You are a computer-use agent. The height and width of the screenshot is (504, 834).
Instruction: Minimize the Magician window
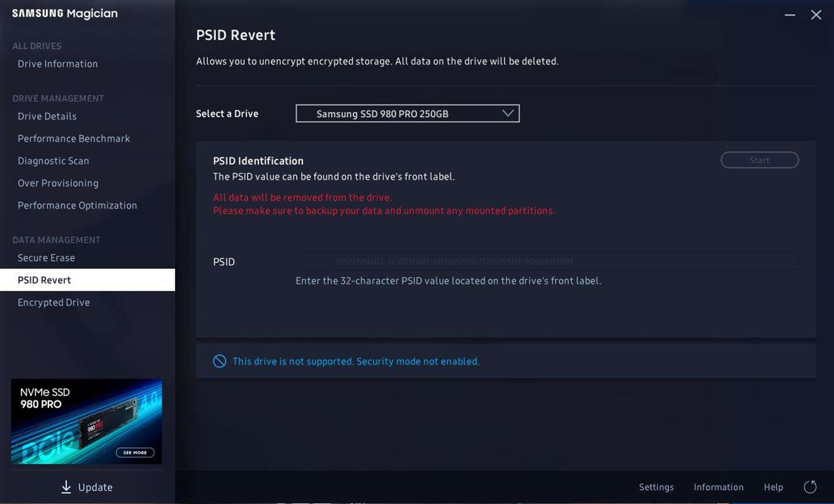coord(790,14)
